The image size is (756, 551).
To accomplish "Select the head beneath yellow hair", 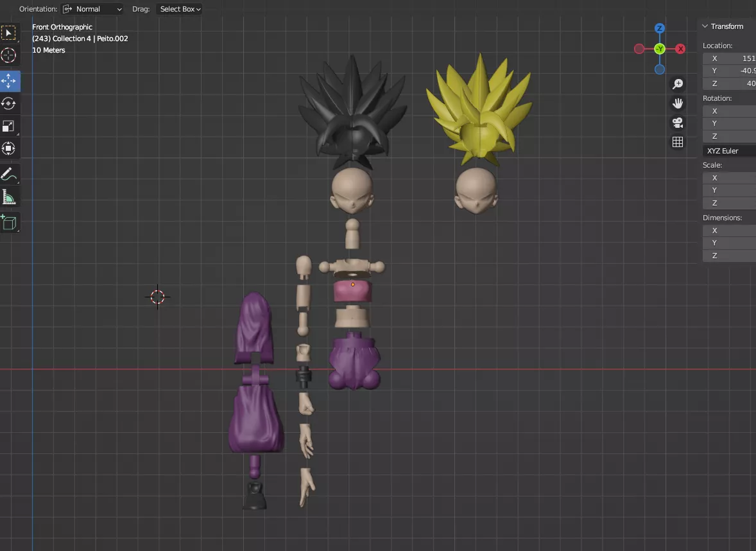I will pyautogui.click(x=476, y=191).
